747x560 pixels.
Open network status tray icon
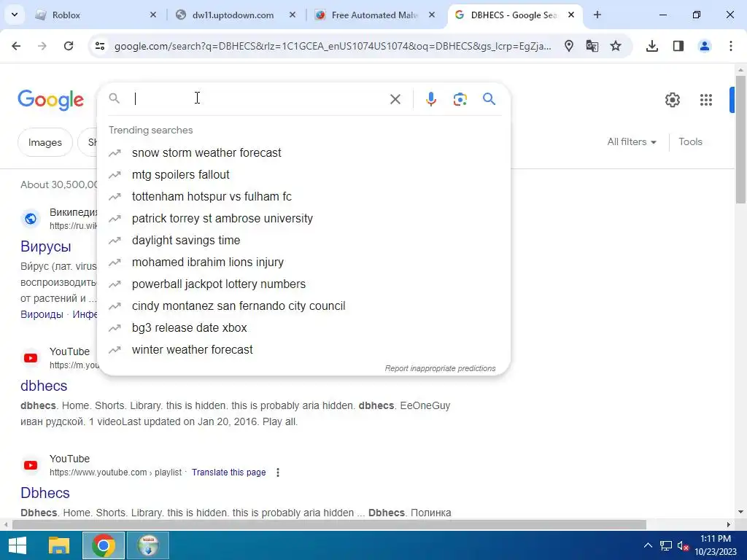coord(666,545)
